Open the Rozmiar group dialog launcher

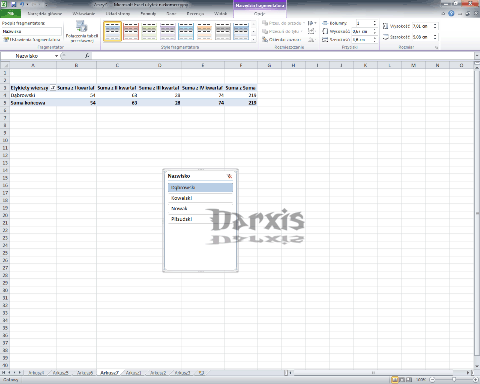436,48
